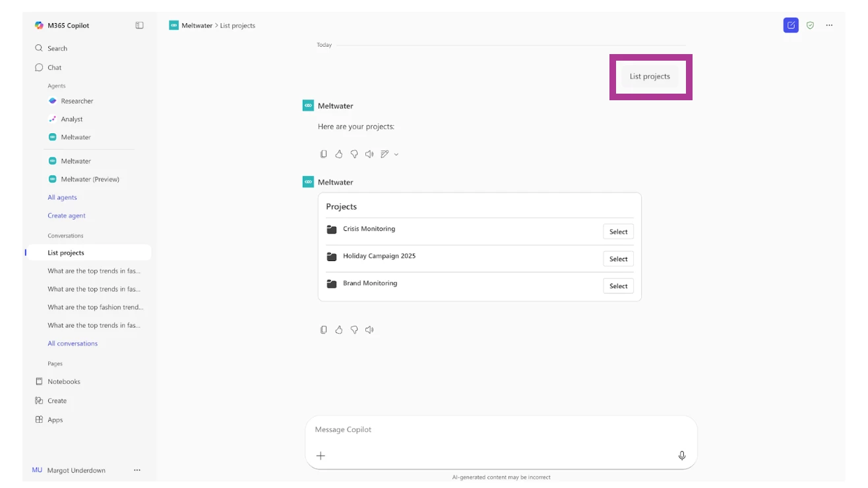Click the All conversations link
The image size is (868, 488).
[73, 344]
